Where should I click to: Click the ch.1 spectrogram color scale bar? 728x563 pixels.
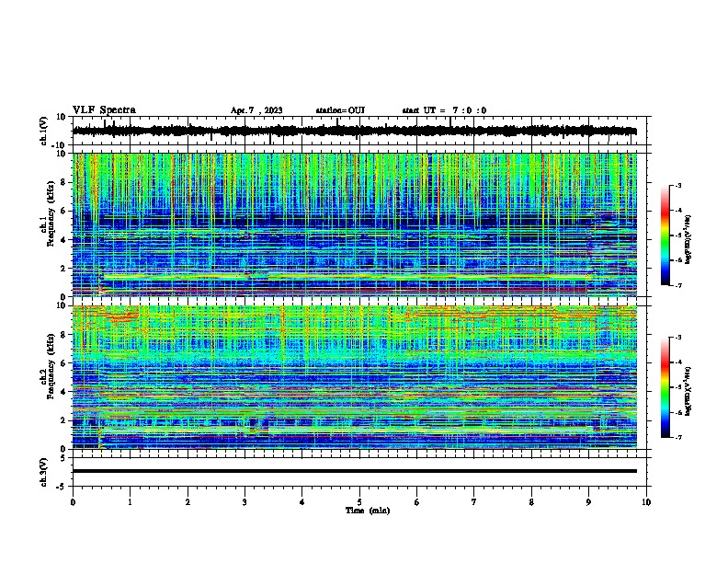(665, 236)
